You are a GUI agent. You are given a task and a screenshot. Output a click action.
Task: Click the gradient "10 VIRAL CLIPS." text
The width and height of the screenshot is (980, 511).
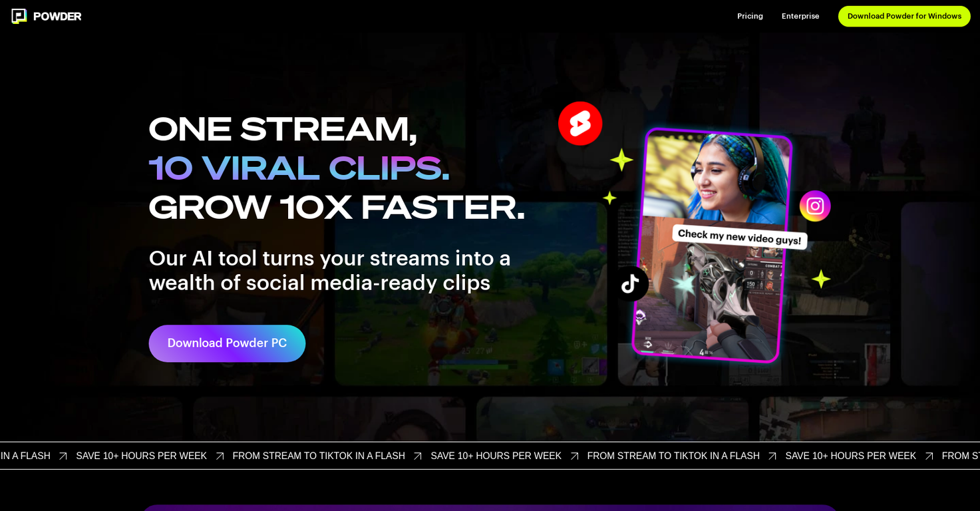click(x=299, y=168)
